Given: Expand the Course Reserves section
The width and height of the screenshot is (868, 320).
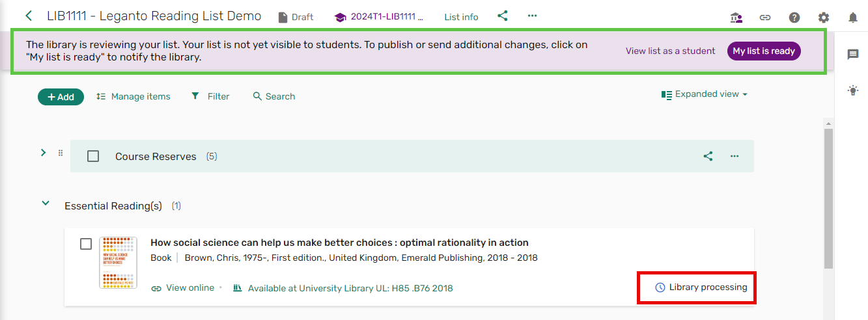Looking at the screenshot, I should [x=43, y=153].
